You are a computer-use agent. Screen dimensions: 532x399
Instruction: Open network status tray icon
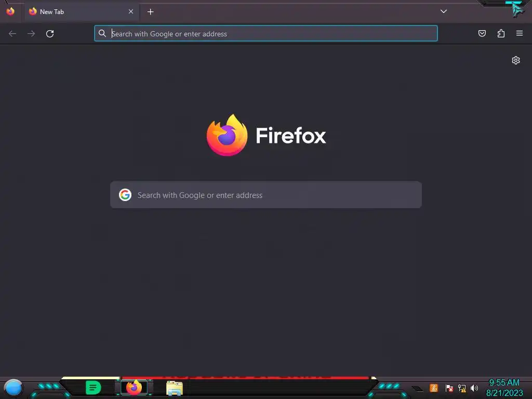pyautogui.click(x=462, y=388)
